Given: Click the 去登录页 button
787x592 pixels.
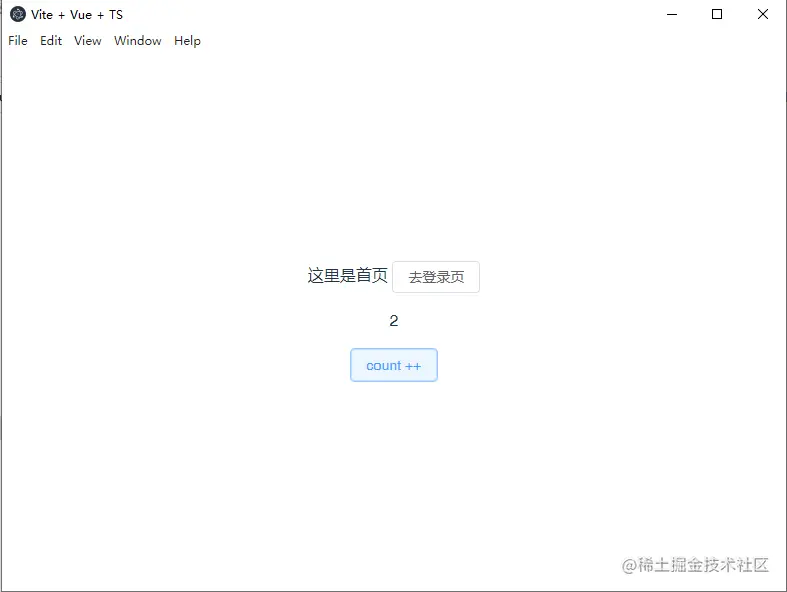Looking at the screenshot, I should pyautogui.click(x=436, y=277).
